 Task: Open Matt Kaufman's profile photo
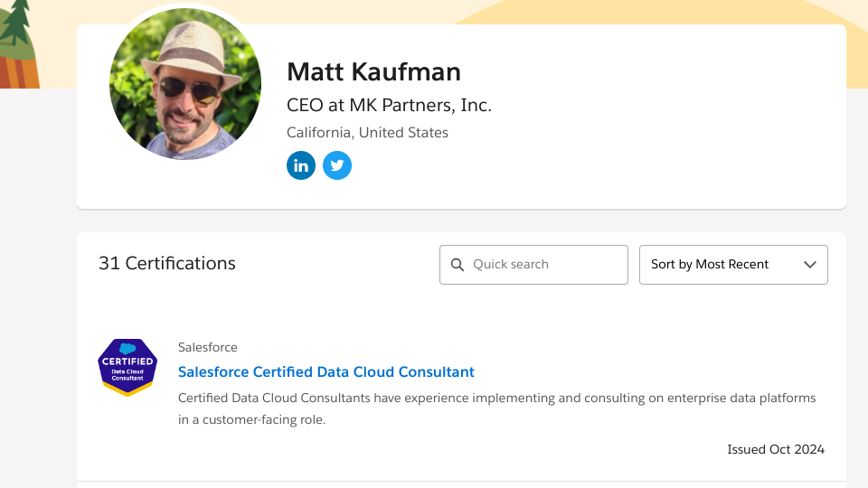point(185,84)
